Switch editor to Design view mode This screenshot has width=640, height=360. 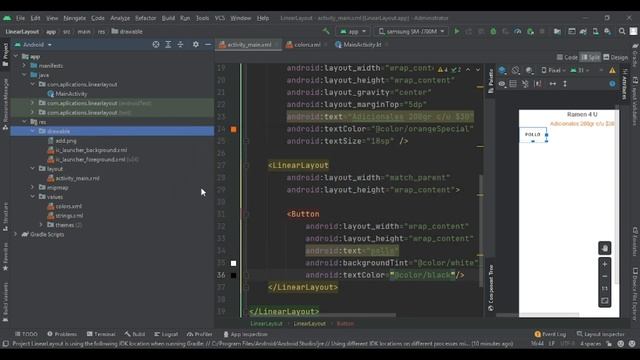pyautogui.click(x=616, y=58)
